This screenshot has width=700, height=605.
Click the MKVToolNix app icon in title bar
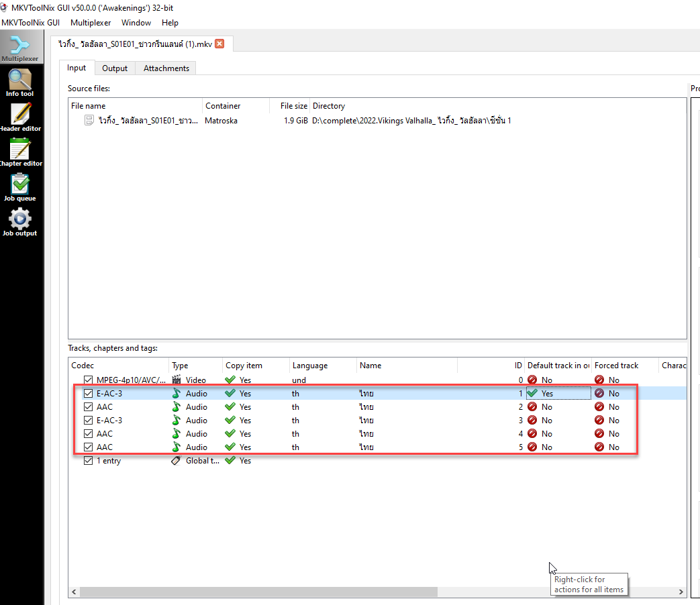3,7
